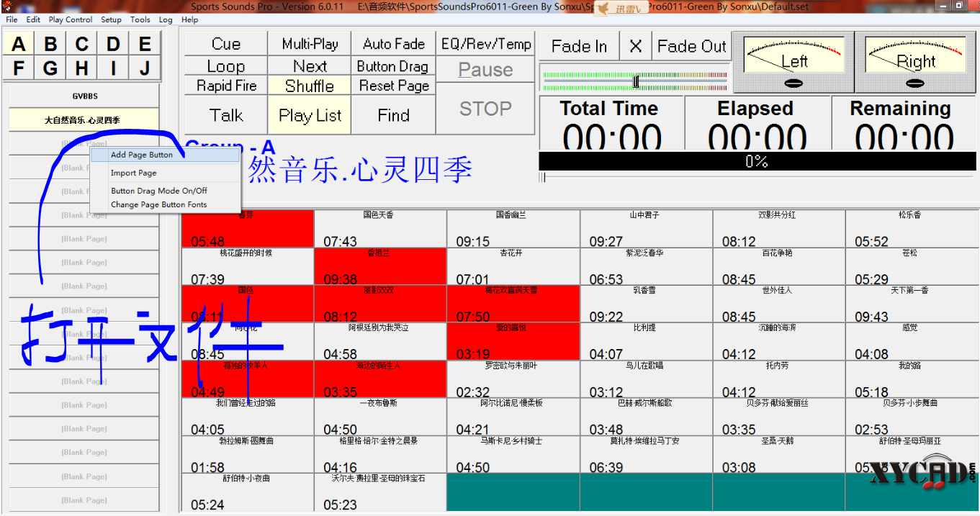Play the 天下第一香 track
Screen dimensions: 980x516
pos(912,304)
